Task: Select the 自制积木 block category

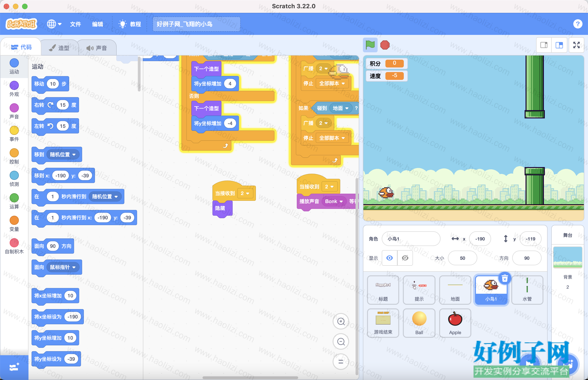Action: (x=14, y=246)
